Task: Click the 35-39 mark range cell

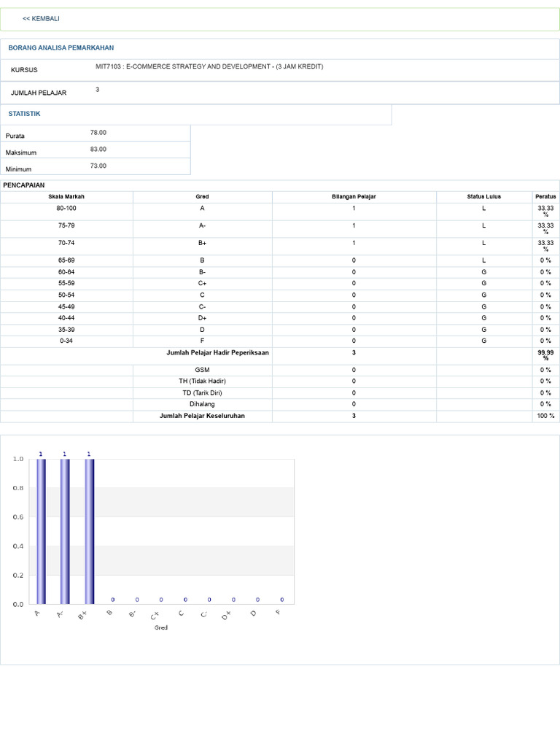Action: tap(66, 330)
